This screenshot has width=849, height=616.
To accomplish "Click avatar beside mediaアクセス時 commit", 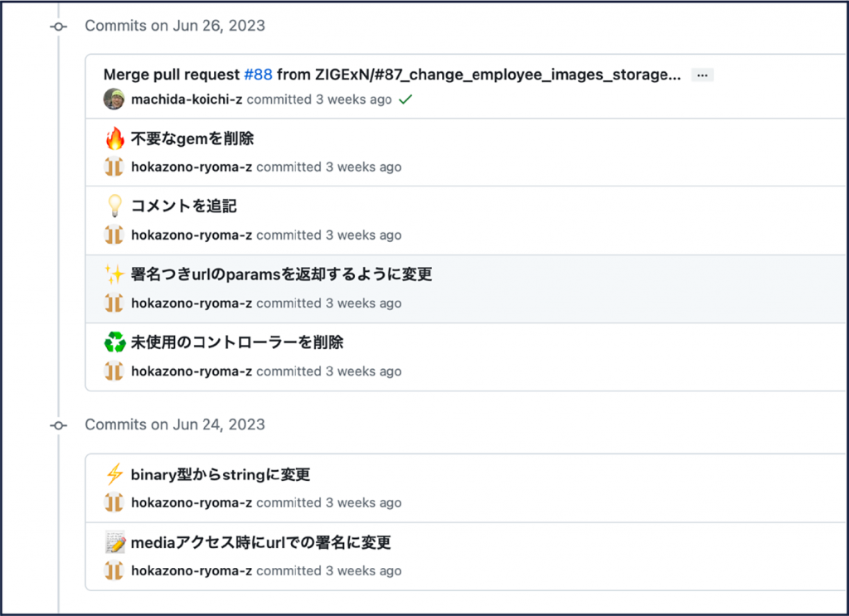I will pos(114,570).
